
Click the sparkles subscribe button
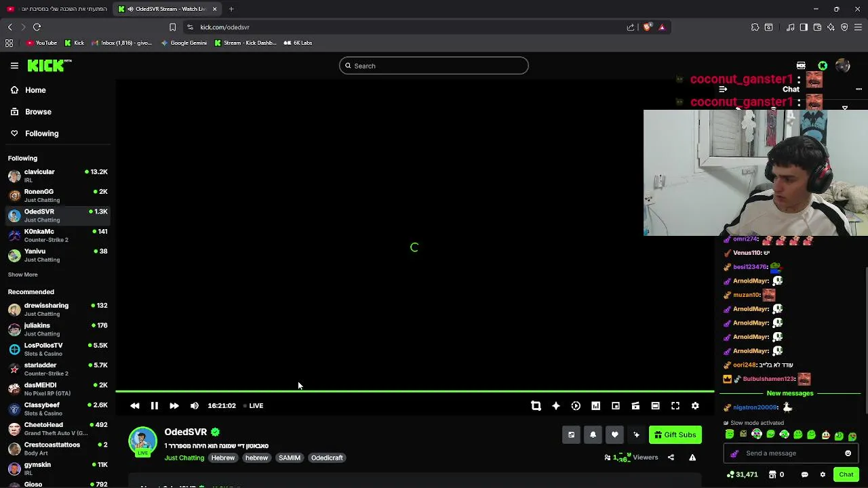pos(636,435)
